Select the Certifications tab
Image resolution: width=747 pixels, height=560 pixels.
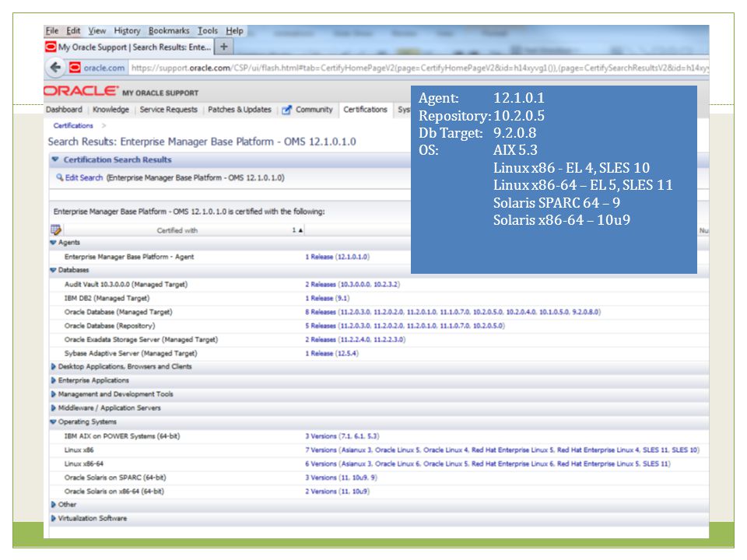coord(366,110)
